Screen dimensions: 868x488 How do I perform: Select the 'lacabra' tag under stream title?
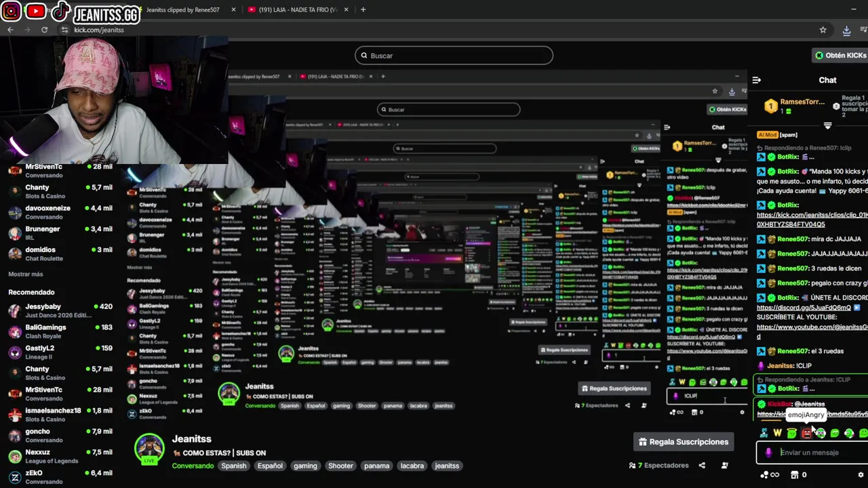(412, 466)
